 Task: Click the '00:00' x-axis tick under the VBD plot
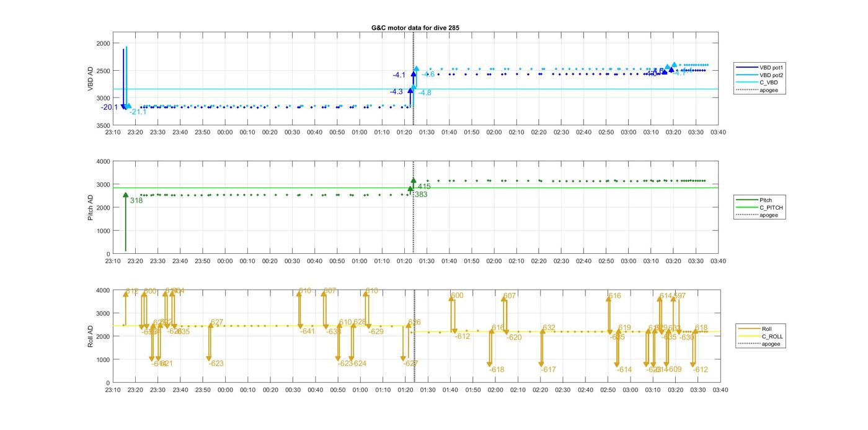[225, 132]
